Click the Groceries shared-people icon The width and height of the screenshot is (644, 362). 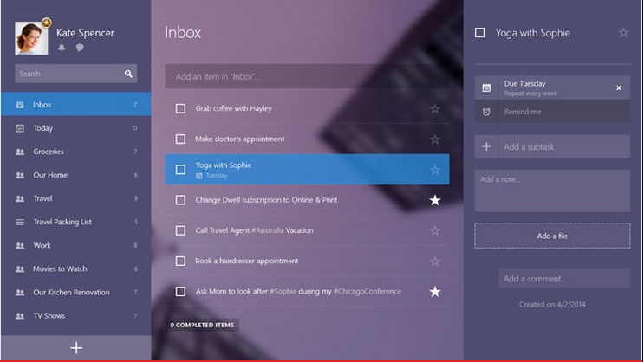20,152
